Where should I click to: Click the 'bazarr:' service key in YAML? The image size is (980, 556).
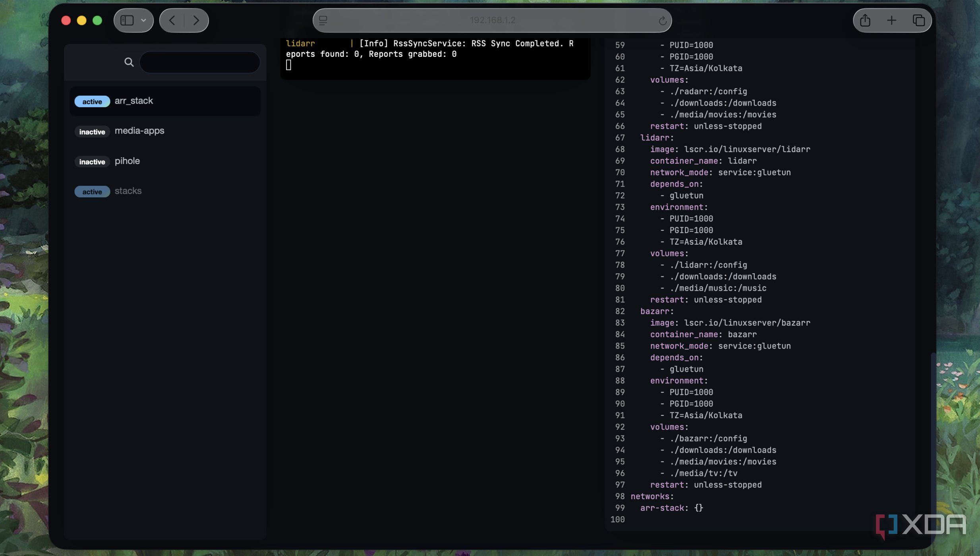click(657, 311)
